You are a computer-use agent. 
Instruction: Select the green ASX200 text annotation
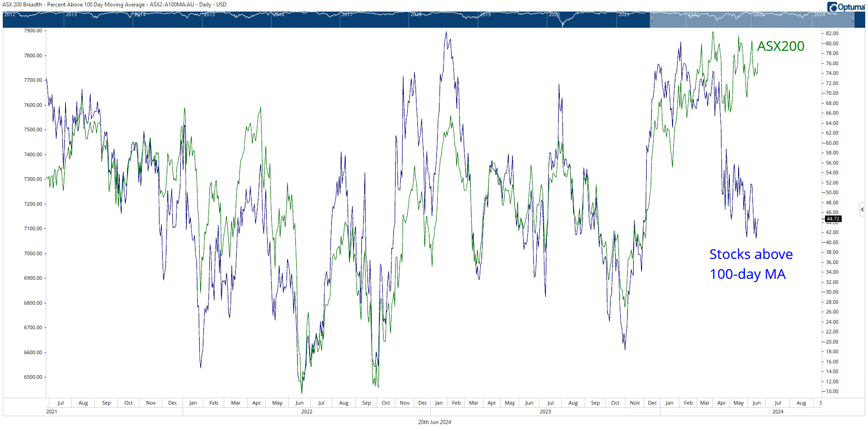click(x=780, y=46)
